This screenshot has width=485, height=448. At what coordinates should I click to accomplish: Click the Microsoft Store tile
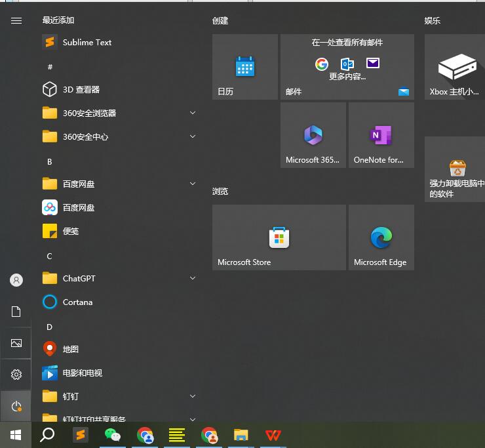(279, 237)
